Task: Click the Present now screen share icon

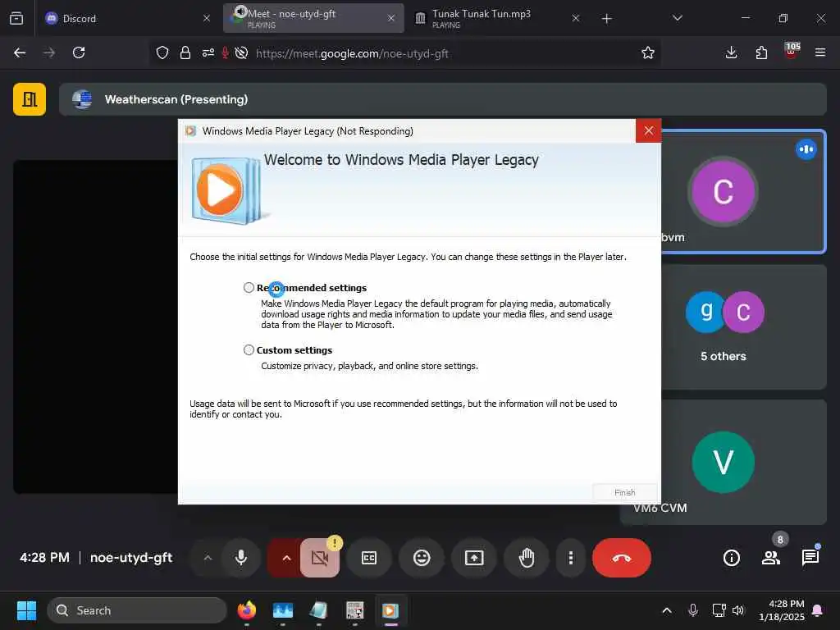Action: pos(474,558)
